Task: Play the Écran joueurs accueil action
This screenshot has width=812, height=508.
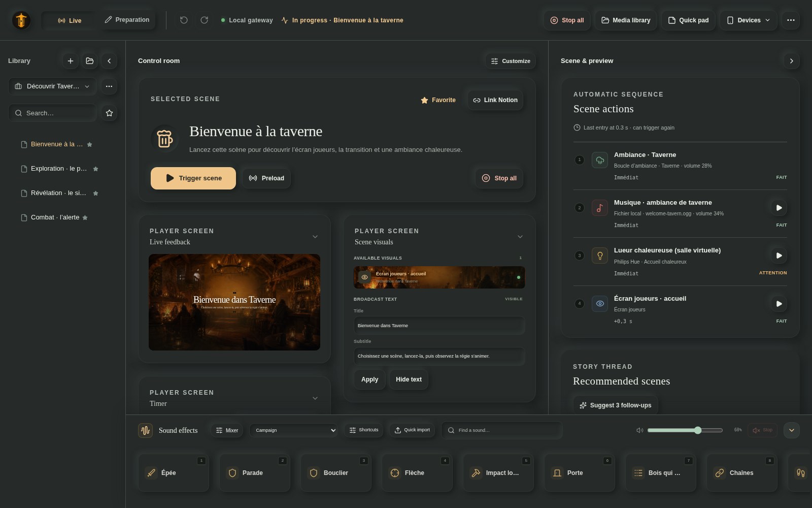Action: point(779,304)
